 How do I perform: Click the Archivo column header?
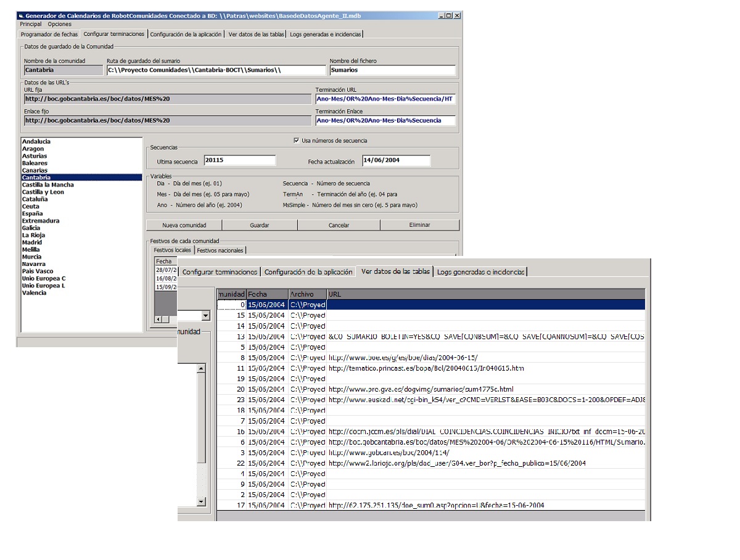tap(307, 294)
